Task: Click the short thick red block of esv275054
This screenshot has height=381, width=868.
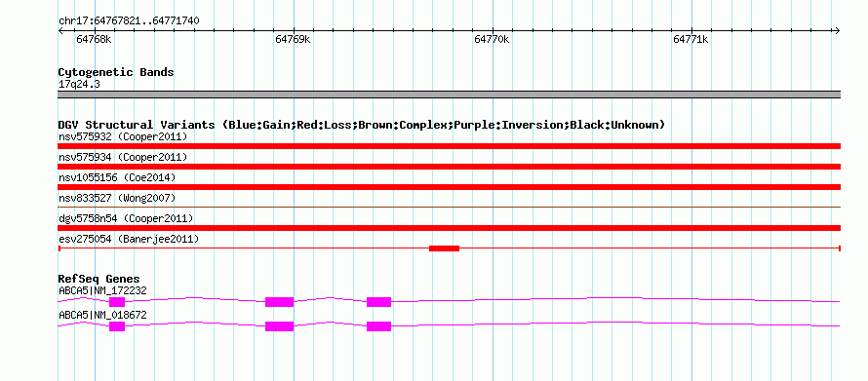Action: click(x=444, y=248)
